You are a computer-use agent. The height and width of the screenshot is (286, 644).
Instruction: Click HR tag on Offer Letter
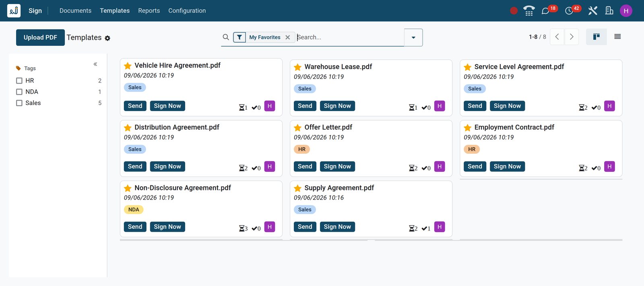tap(302, 149)
